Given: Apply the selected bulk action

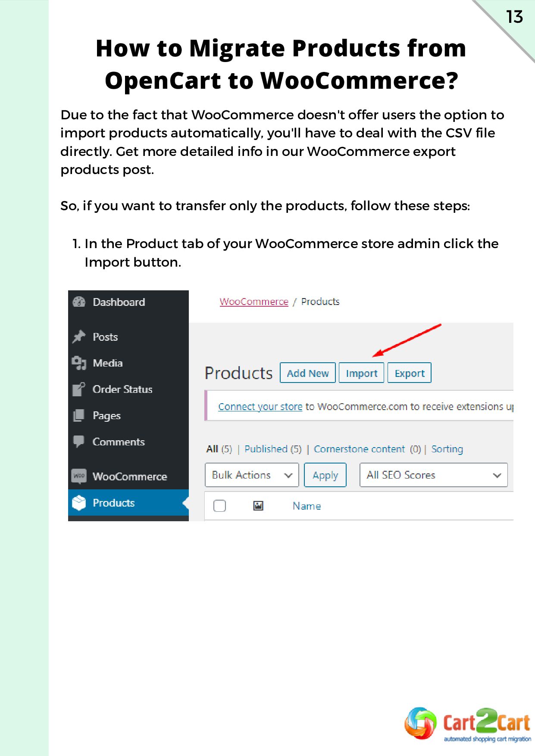Looking at the screenshot, I should [x=325, y=475].
